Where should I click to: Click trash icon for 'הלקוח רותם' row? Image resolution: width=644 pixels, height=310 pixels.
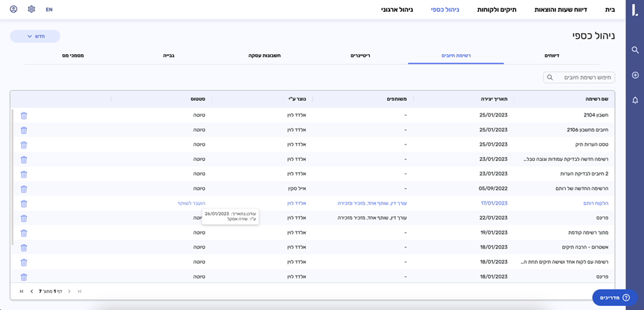pyautogui.click(x=24, y=204)
